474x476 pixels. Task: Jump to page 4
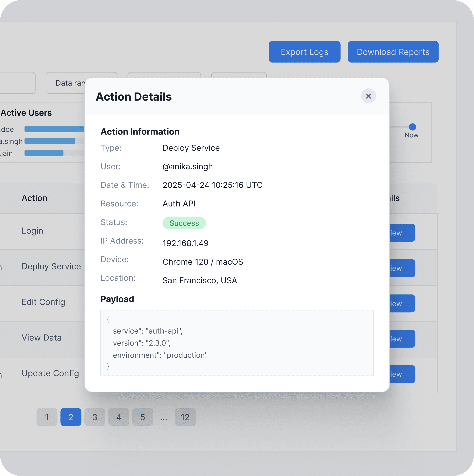click(x=118, y=417)
